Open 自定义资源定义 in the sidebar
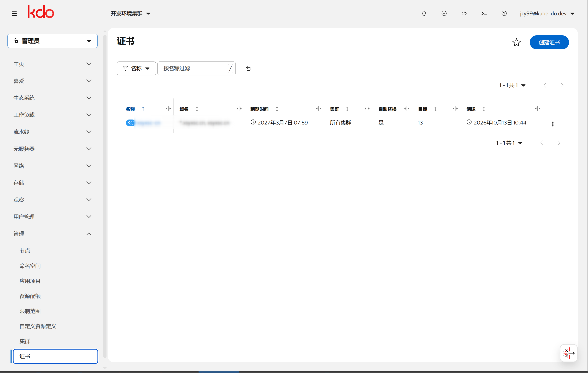Image resolution: width=588 pixels, height=373 pixels. (38, 326)
